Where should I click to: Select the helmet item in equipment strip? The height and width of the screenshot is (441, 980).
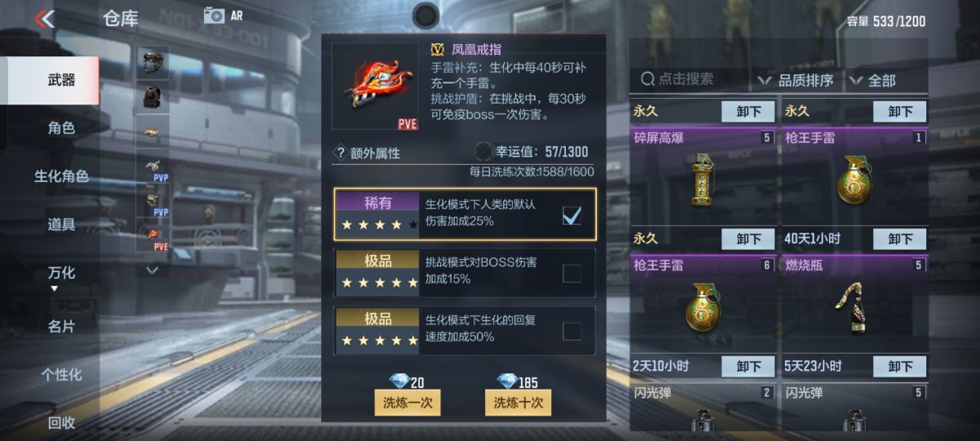pos(154,62)
